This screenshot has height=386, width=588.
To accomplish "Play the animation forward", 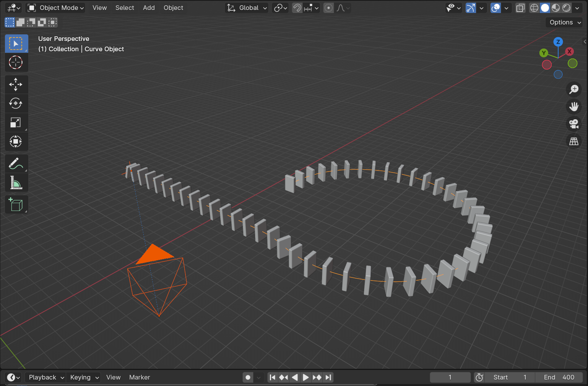I will point(306,378).
